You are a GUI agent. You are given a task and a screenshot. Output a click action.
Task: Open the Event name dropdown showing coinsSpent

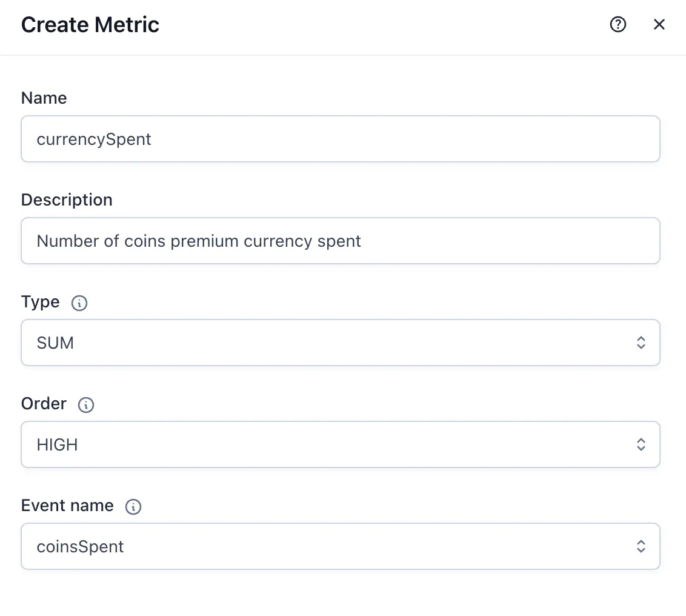click(x=339, y=546)
